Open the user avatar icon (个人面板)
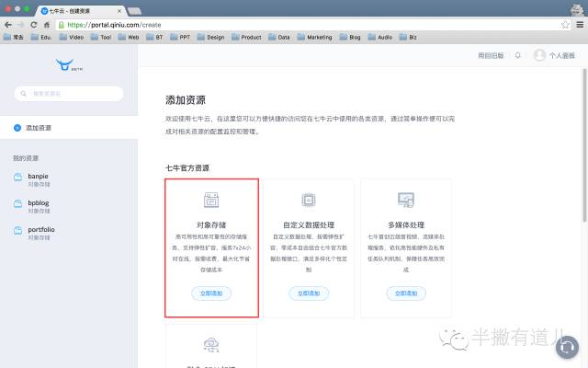 click(539, 55)
